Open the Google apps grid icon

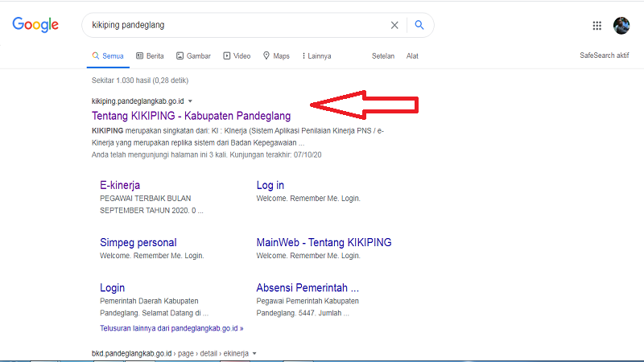coord(597,26)
